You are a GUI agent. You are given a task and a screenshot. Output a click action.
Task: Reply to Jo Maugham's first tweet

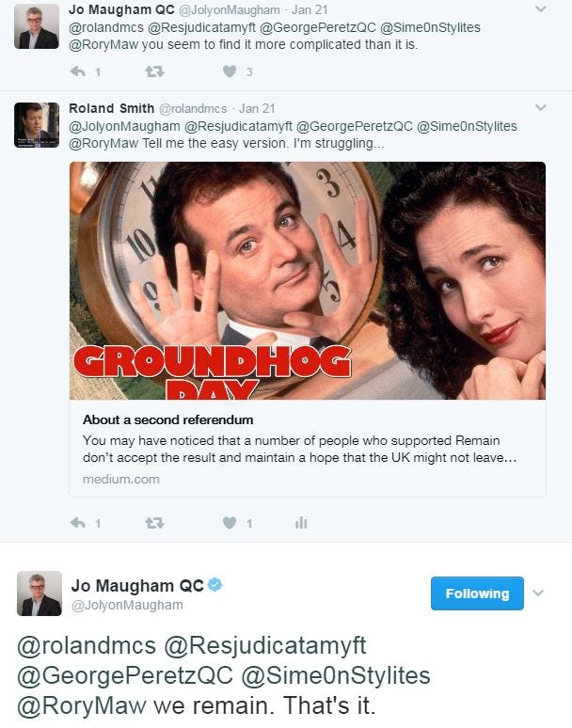tap(78, 72)
